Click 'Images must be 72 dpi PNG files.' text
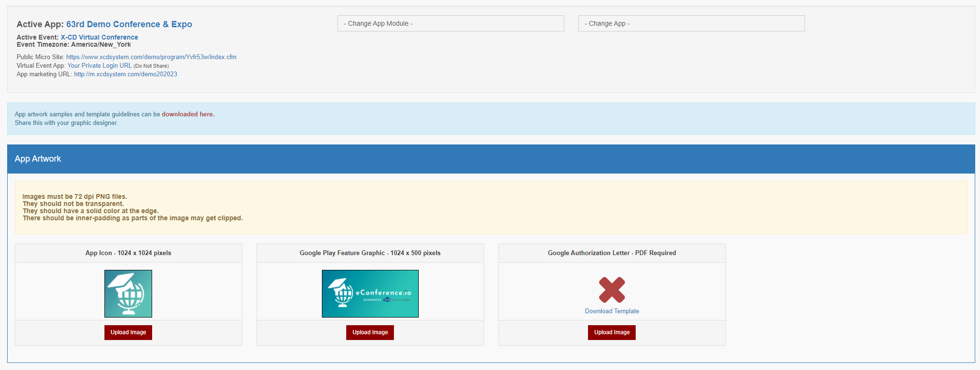Image resolution: width=980 pixels, height=370 pixels. (x=75, y=196)
